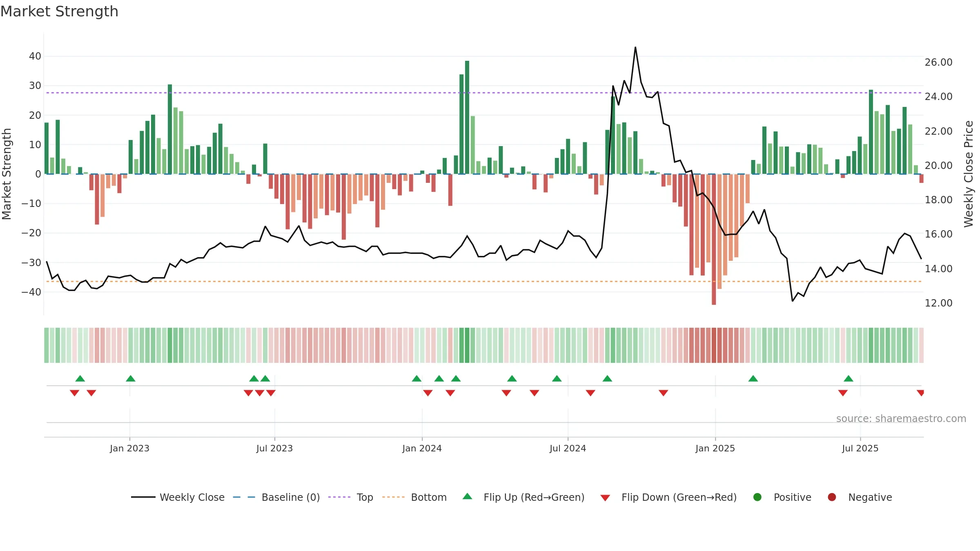Click the purple dotted Top legend swatch

[x=339, y=497]
